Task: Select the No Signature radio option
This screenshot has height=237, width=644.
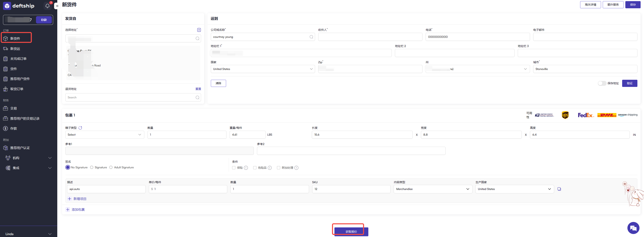Action: [x=68, y=167]
